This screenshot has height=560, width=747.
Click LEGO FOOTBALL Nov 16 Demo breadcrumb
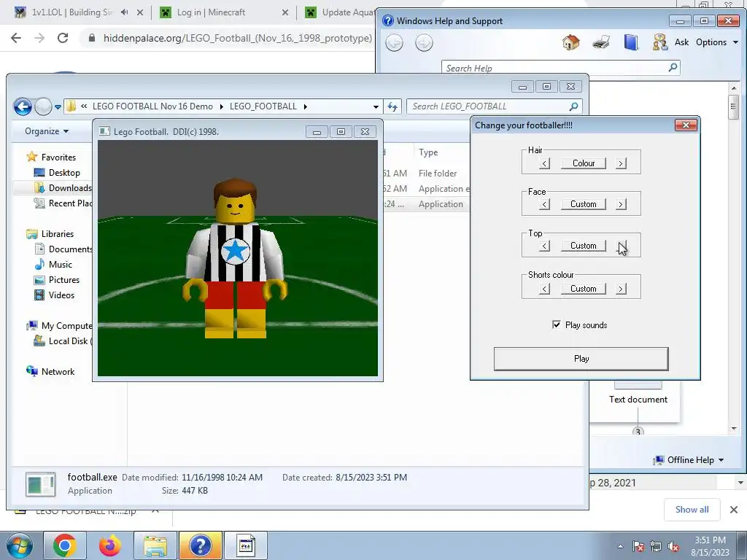click(x=152, y=106)
